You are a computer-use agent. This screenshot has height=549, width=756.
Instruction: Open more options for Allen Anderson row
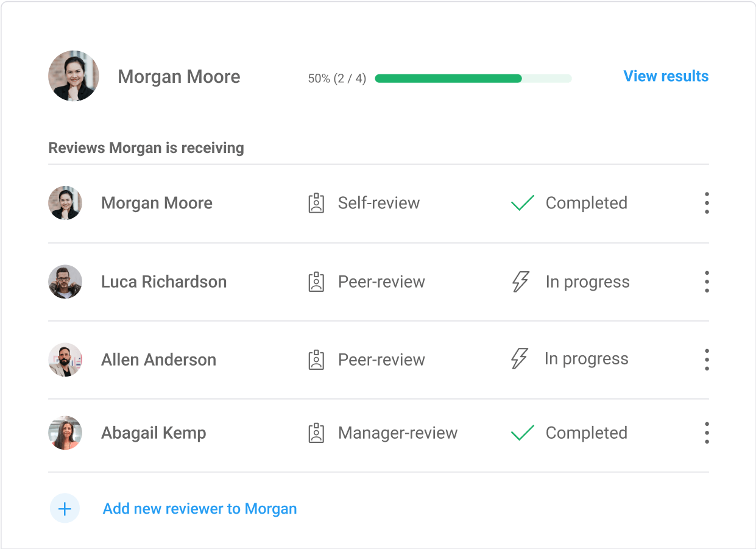(707, 360)
